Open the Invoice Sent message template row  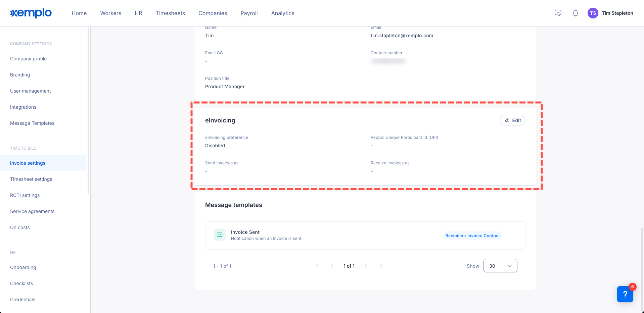pyautogui.click(x=336, y=236)
